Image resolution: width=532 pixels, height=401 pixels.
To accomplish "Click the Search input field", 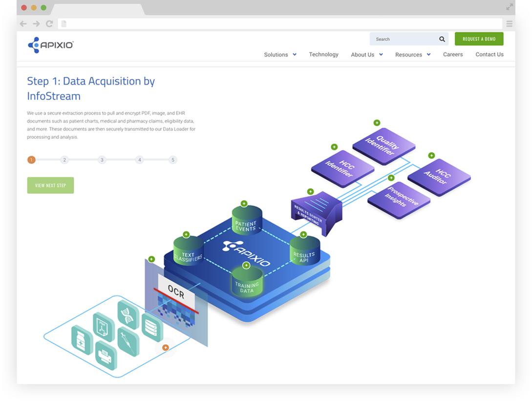I will click(409, 39).
